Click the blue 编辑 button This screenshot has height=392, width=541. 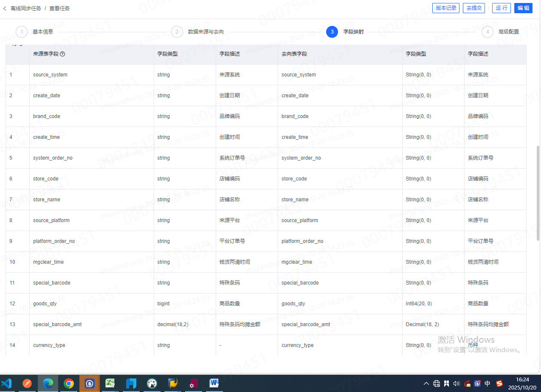coord(523,8)
